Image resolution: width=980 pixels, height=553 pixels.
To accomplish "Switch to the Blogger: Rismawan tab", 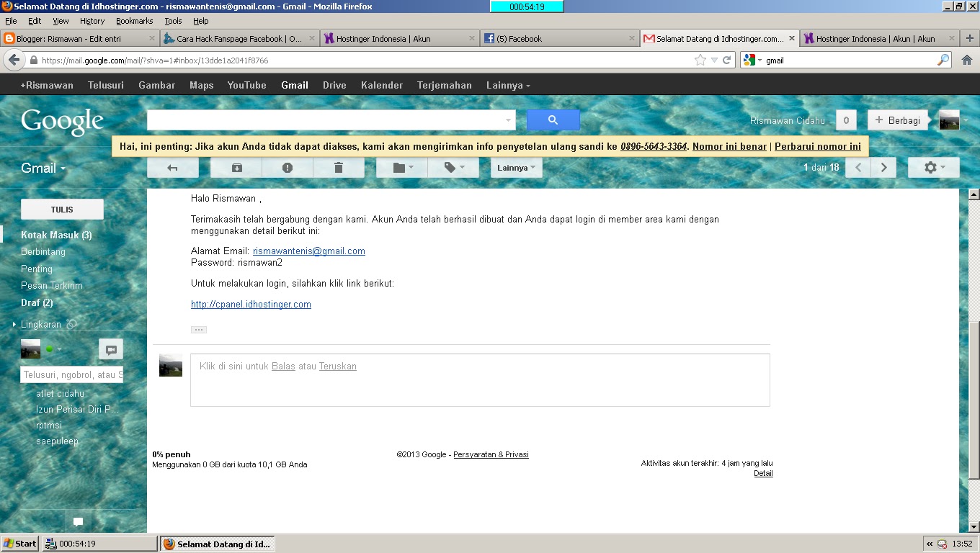I will (79, 39).
